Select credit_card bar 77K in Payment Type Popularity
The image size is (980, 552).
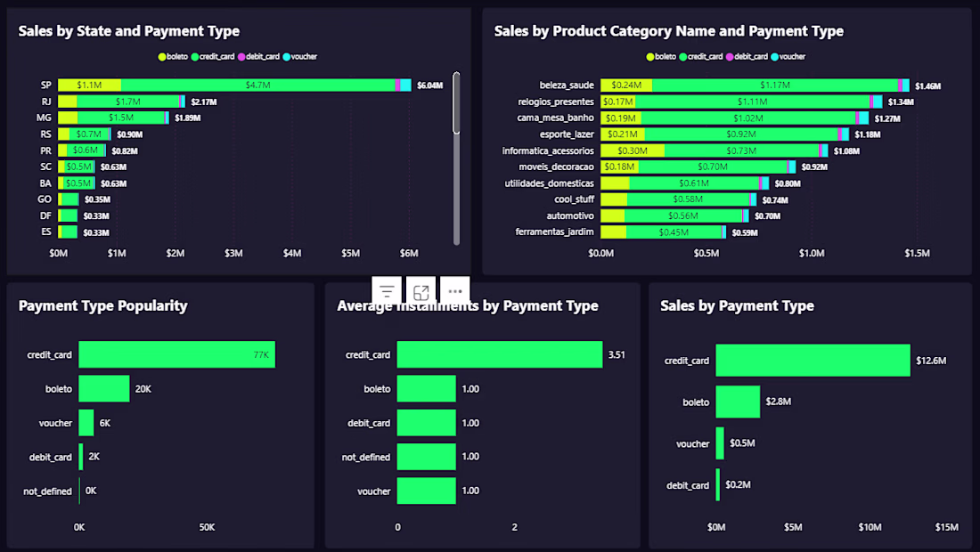pyautogui.click(x=177, y=354)
